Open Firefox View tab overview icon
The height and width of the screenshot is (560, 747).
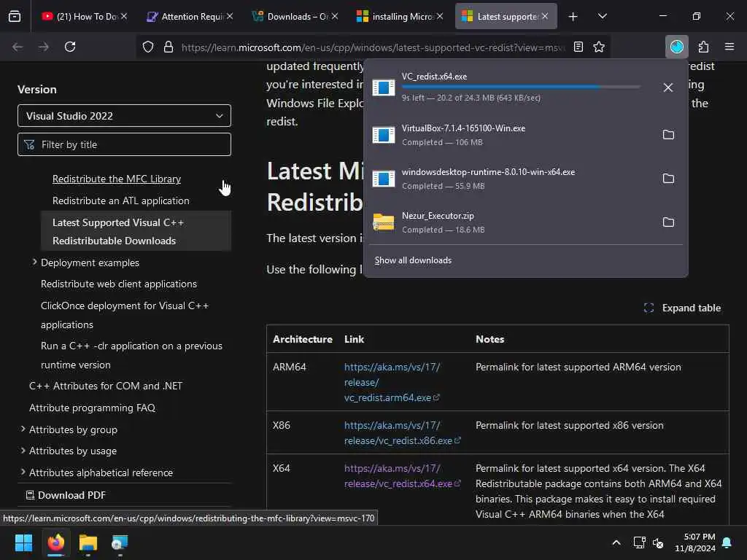[15, 17]
